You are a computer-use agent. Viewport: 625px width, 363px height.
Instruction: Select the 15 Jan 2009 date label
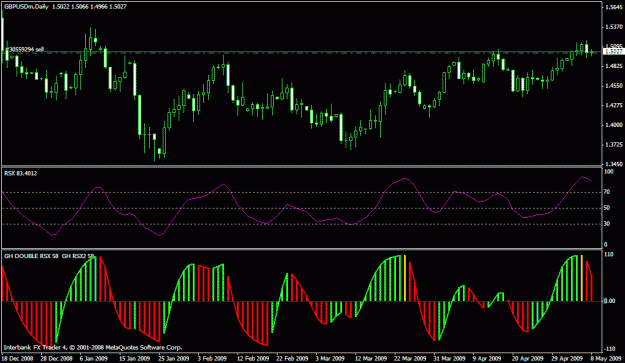pyautogui.click(x=134, y=358)
